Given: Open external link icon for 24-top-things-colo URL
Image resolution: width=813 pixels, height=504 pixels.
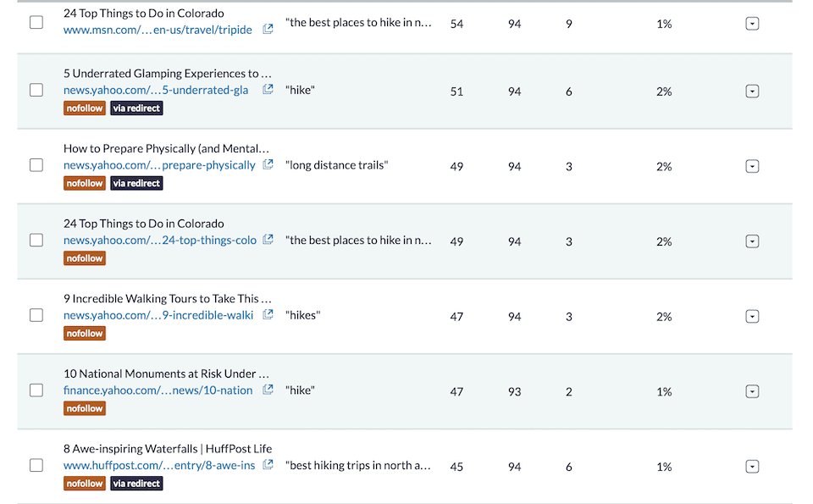Looking at the screenshot, I should click(x=268, y=240).
